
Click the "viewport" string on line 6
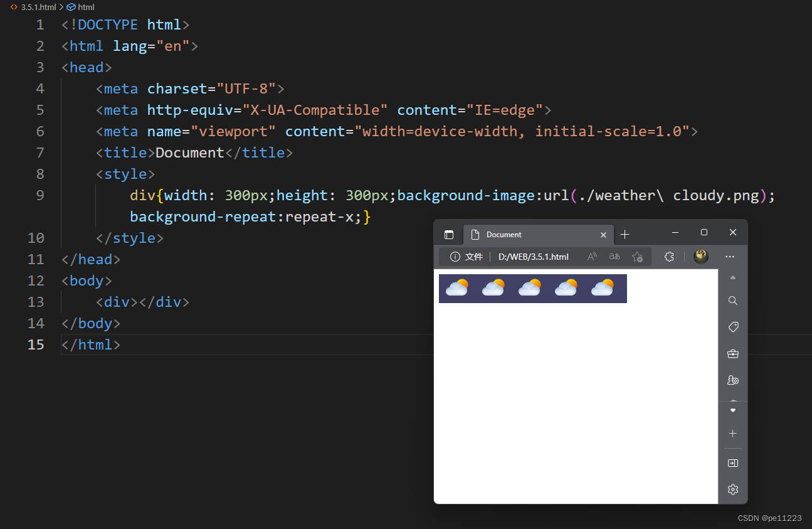point(233,131)
